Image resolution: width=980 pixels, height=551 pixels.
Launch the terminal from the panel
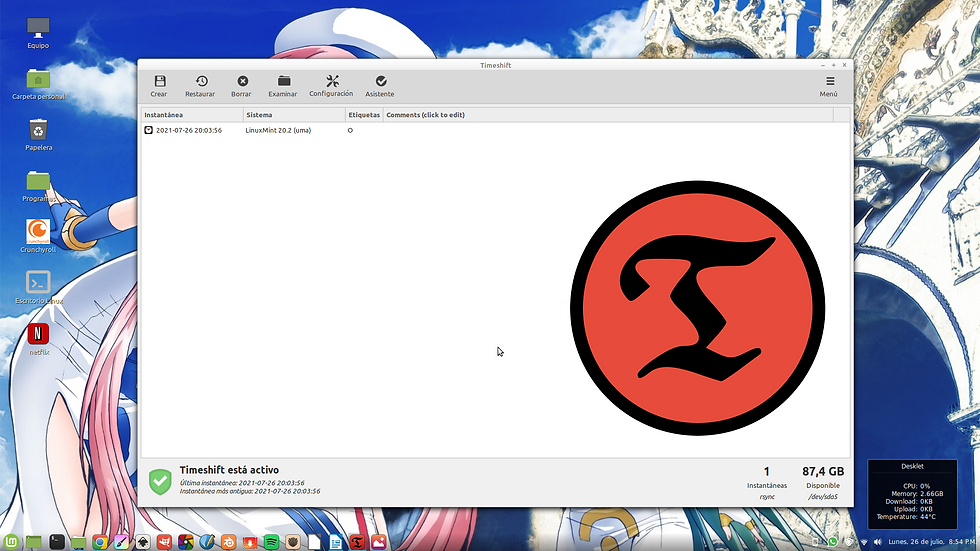[57, 542]
